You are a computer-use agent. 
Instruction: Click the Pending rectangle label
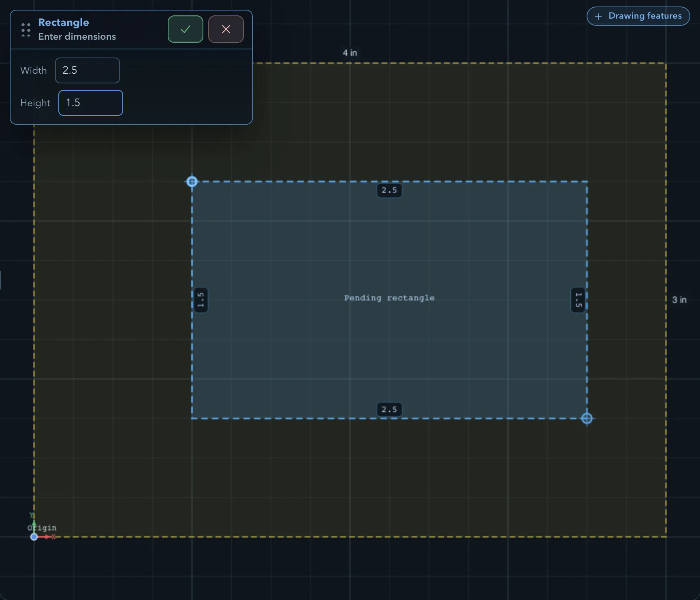[x=389, y=298]
